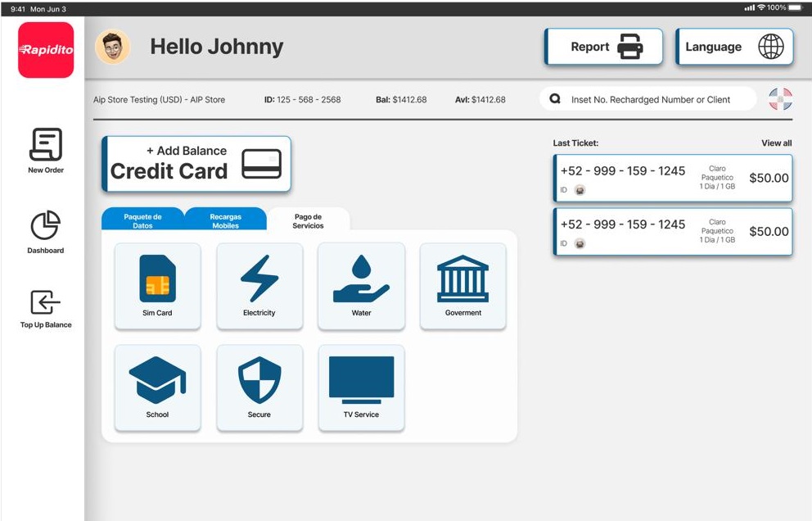Click Johnny's profile avatar
The width and height of the screenshot is (812, 521).
(113, 47)
